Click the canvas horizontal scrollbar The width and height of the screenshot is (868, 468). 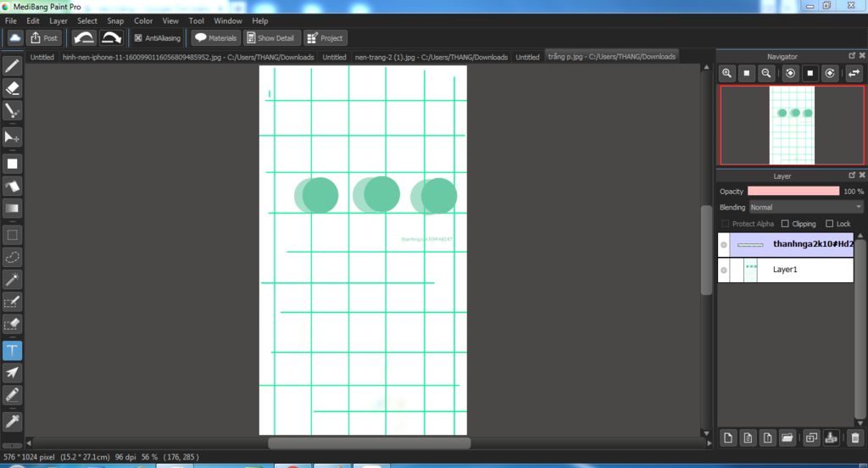[370, 443]
